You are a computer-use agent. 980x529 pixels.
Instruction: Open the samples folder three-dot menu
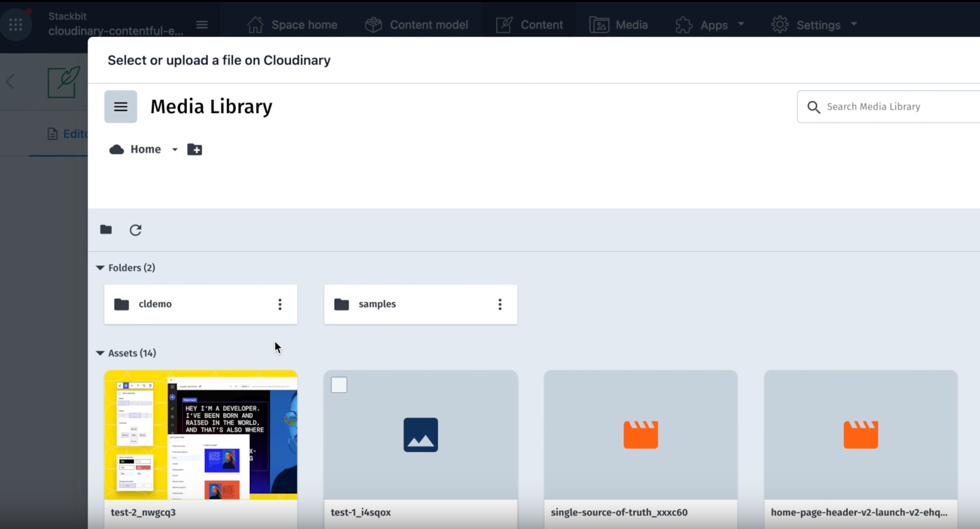[500, 304]
